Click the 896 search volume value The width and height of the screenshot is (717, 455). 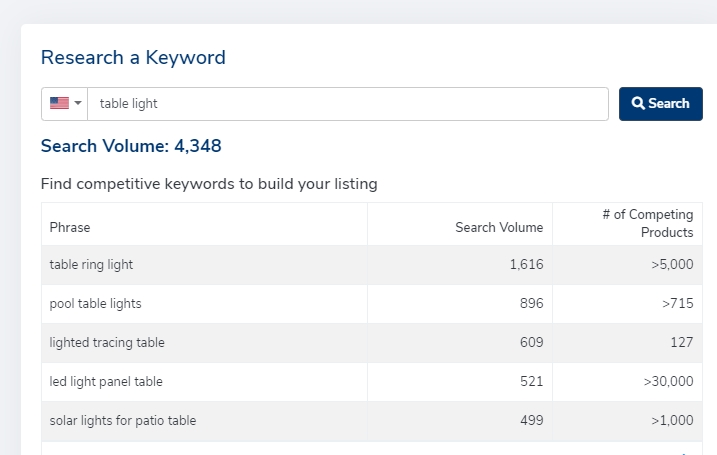coord(532,303)
